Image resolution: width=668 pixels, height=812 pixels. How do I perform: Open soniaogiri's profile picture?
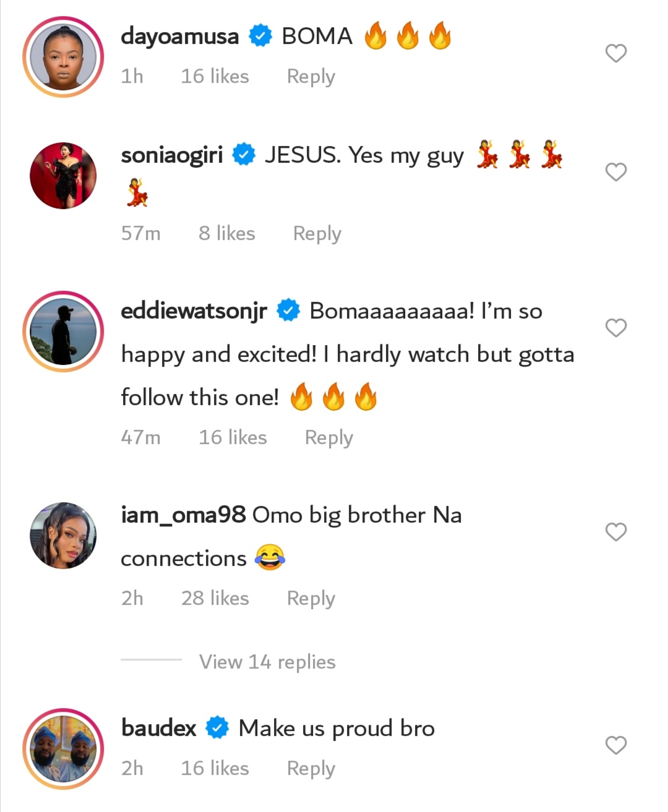[63, 176]
